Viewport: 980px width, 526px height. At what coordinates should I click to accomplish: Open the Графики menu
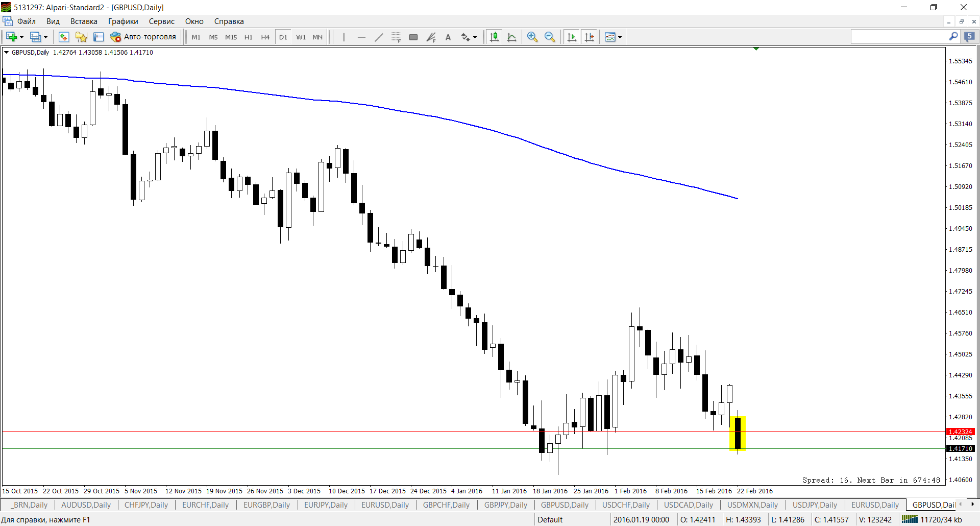[x=123, y=21]
